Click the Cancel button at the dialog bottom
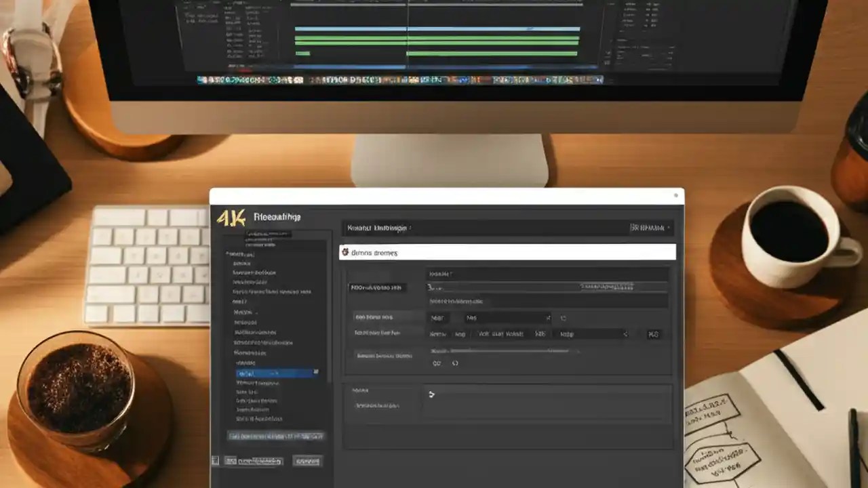Screen dimensions: 868x488 click(307, 460)
